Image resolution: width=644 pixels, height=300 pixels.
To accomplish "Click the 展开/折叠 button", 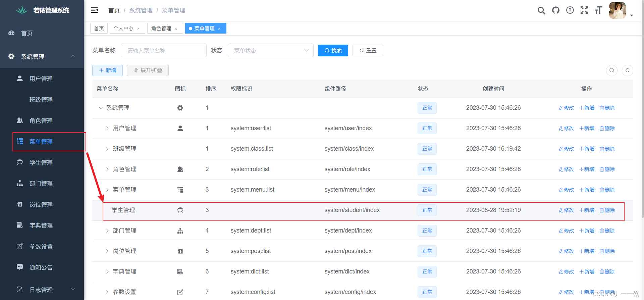I will (x=148, y=70).
